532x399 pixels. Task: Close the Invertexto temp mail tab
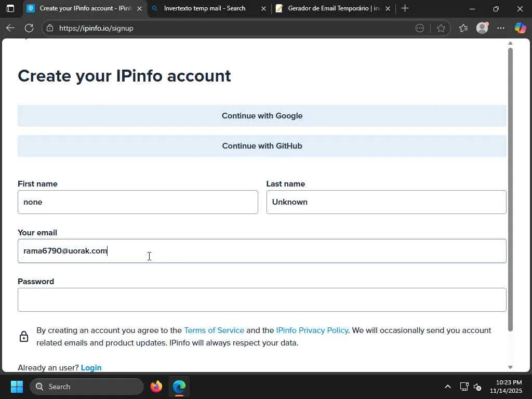[x=263, y=9]
